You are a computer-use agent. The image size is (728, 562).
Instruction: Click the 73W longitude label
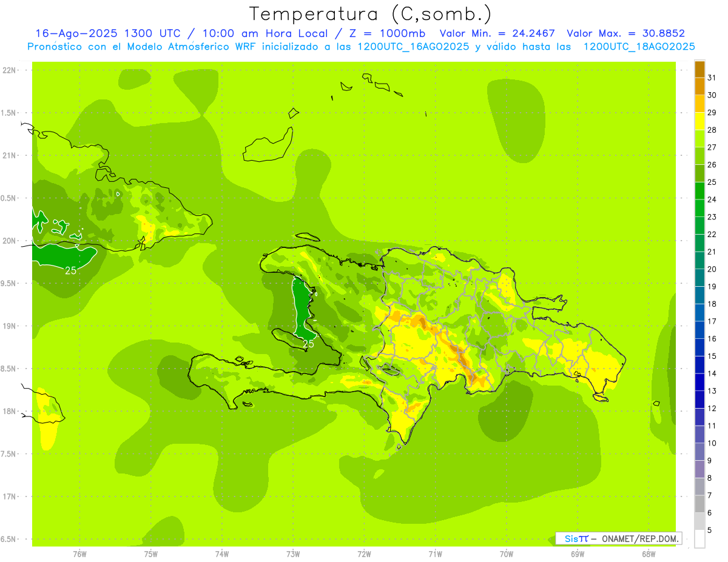coord(293,554)
